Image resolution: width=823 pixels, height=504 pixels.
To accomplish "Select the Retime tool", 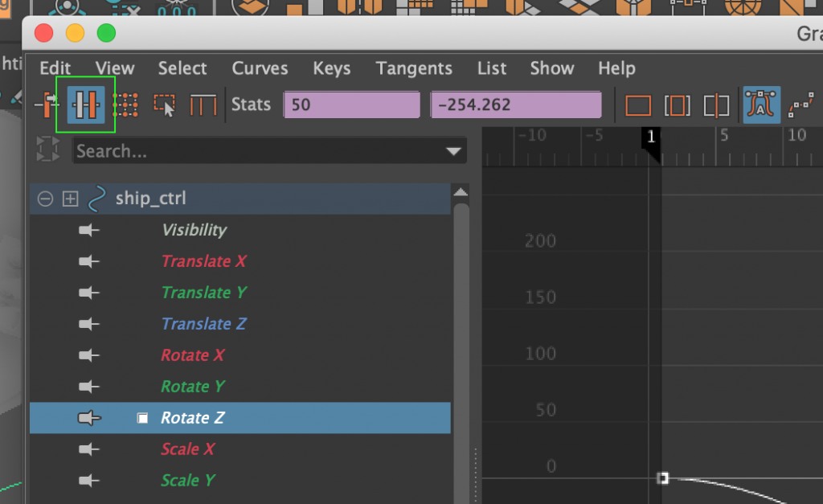I will tap(202, 104).
